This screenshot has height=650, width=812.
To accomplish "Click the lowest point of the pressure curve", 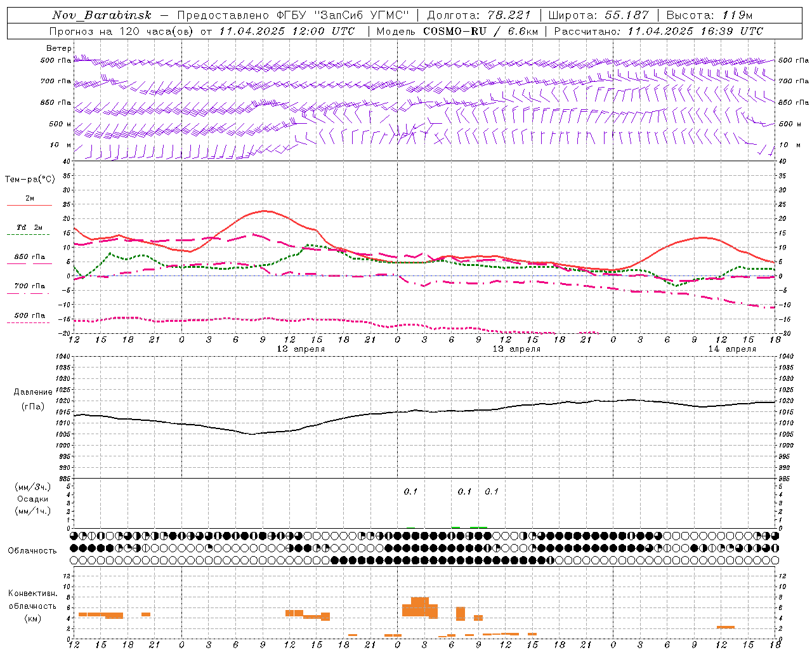I will click(x=252, y=434).
